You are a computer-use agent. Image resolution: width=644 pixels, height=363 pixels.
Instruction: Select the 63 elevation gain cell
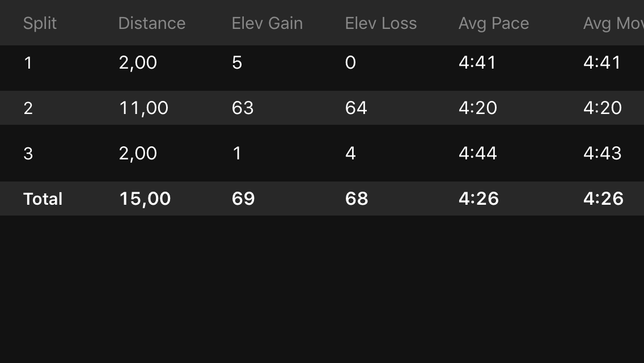click(243, 108)
